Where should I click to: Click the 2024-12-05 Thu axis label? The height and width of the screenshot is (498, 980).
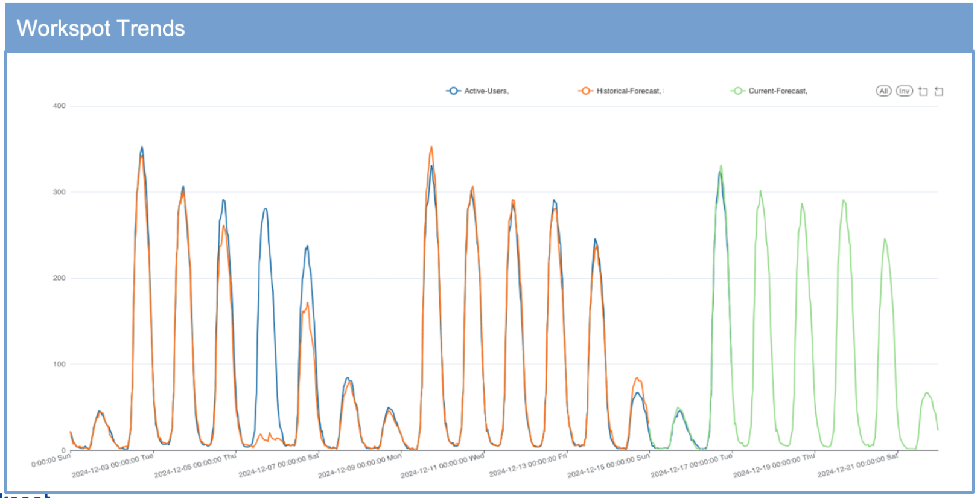coord(196,465)
